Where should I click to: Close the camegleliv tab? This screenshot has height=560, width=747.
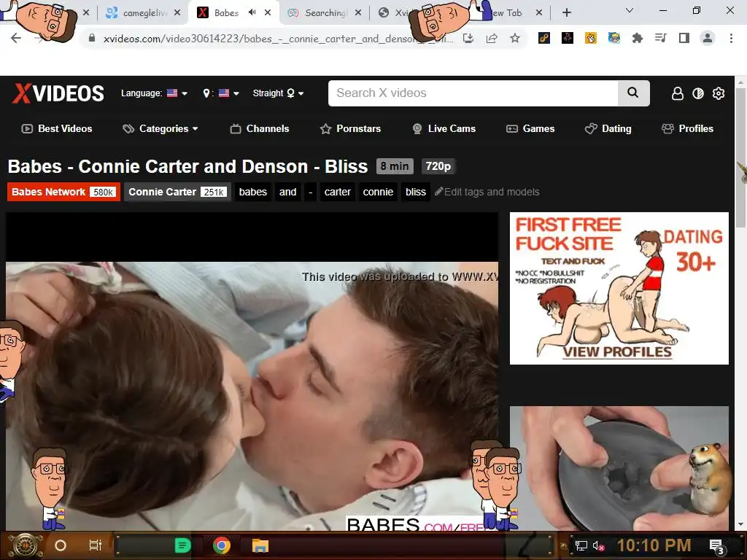(x=177, y=13)
